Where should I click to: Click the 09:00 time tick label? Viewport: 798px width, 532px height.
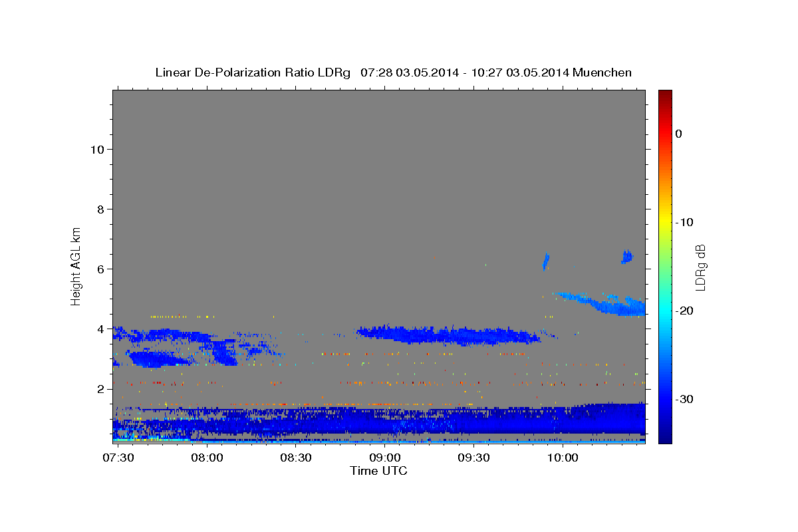point(385,458)
